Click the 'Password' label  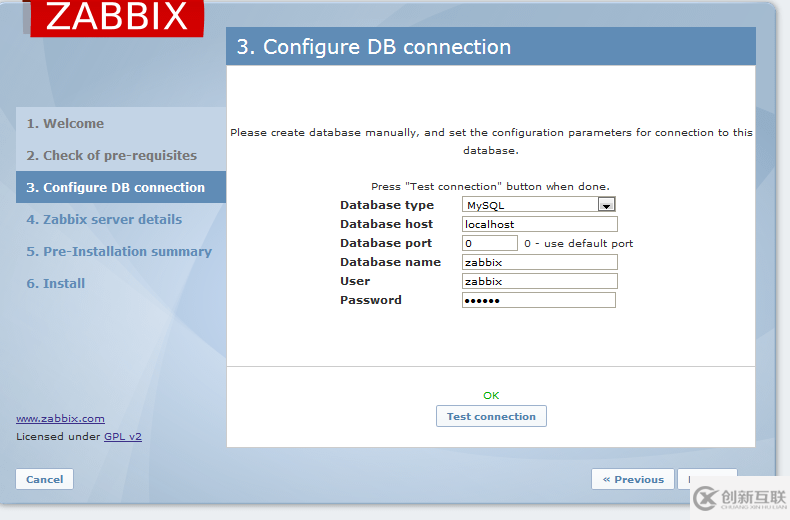(371, 300)
